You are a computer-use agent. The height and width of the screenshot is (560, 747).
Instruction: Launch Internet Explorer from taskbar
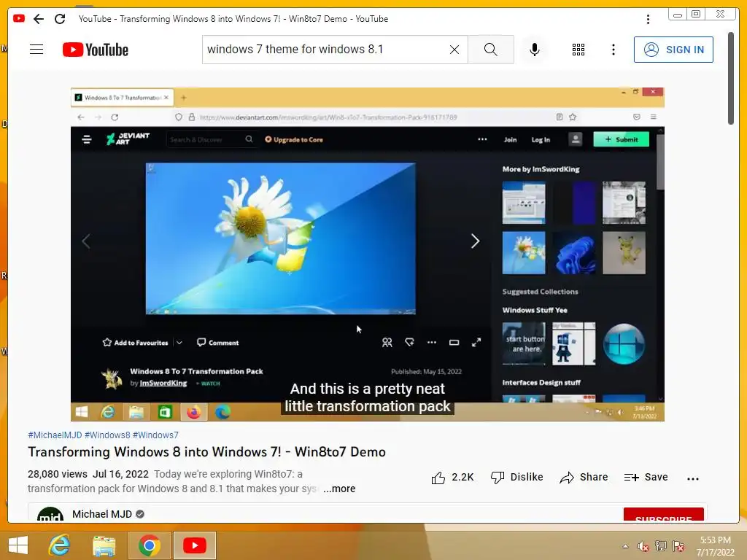60,545
